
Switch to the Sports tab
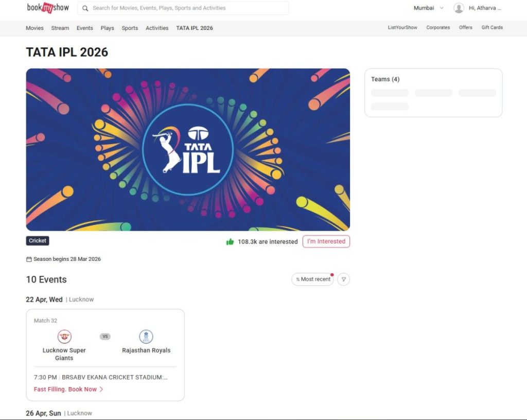coord(130,28)
